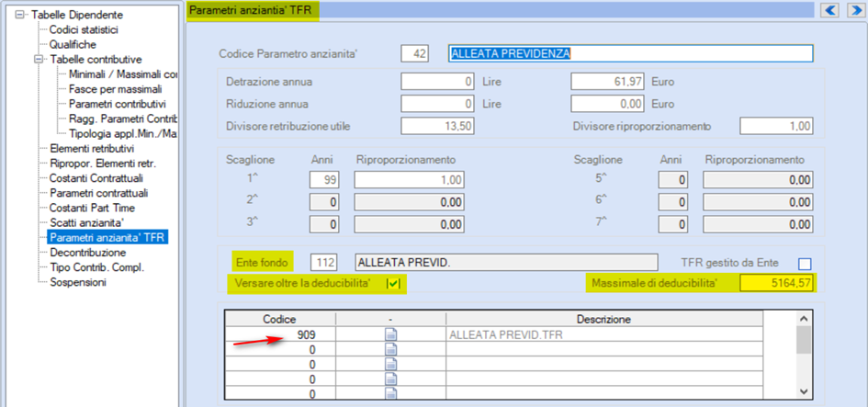Select Parametri anzianita' TFR in the tree

tap(108, 238)
